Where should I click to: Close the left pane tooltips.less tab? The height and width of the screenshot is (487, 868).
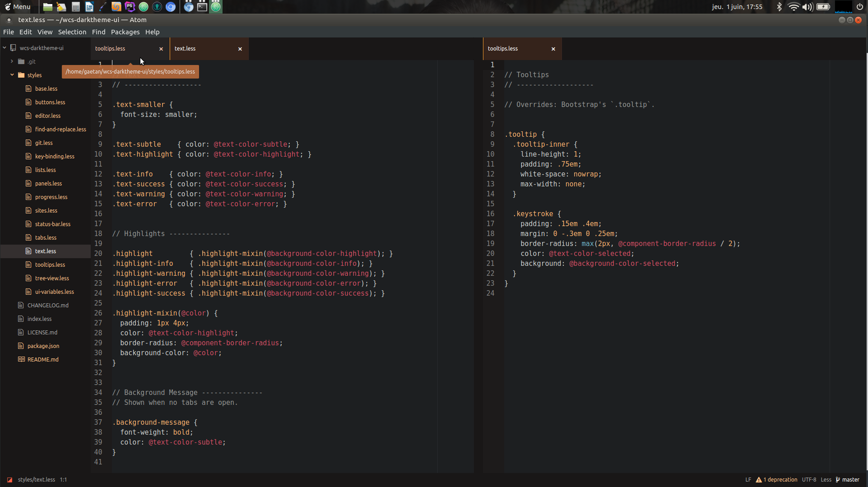pos(161,49)
